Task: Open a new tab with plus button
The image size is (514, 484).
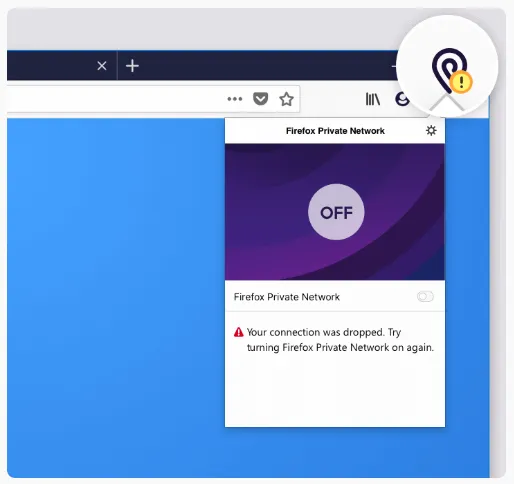Action: click(132, 66)
